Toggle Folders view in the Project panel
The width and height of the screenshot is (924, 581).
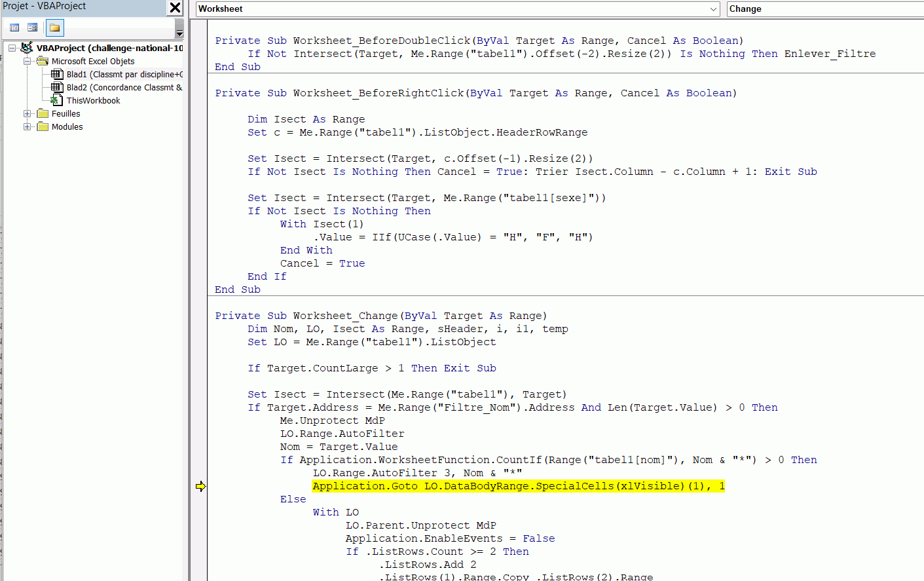click(55, 28)
